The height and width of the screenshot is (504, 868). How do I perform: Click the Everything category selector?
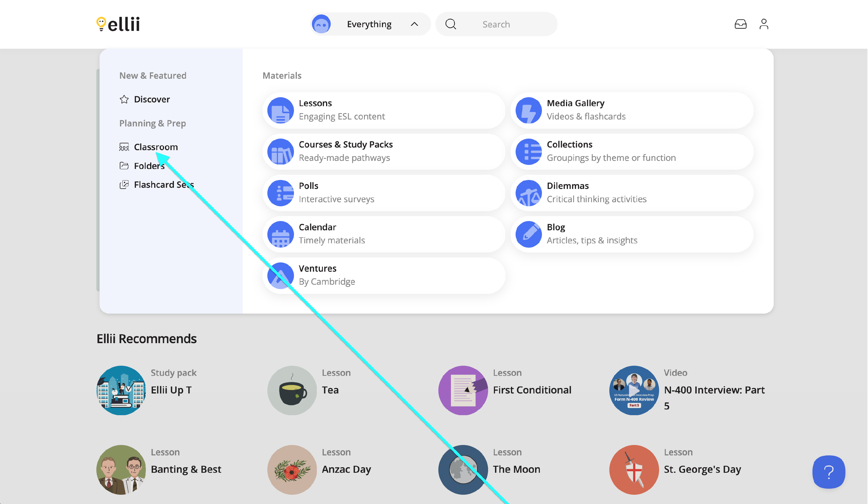369,24
